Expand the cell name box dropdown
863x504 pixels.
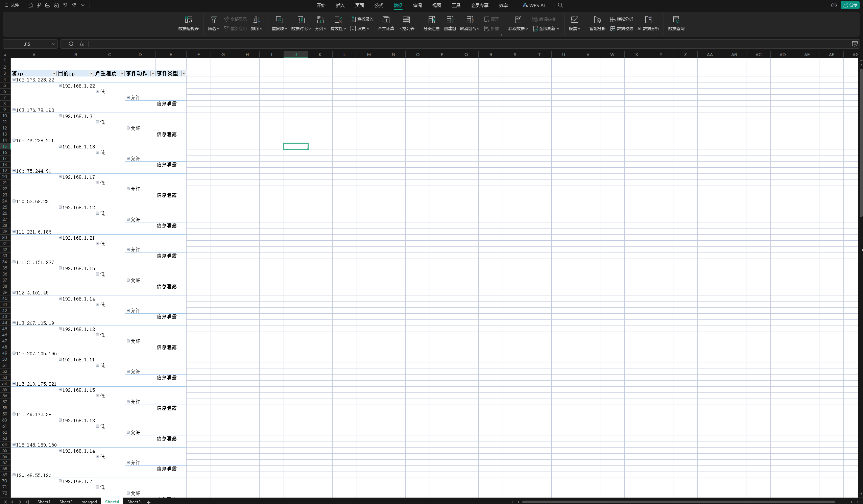tap(53, 44)
